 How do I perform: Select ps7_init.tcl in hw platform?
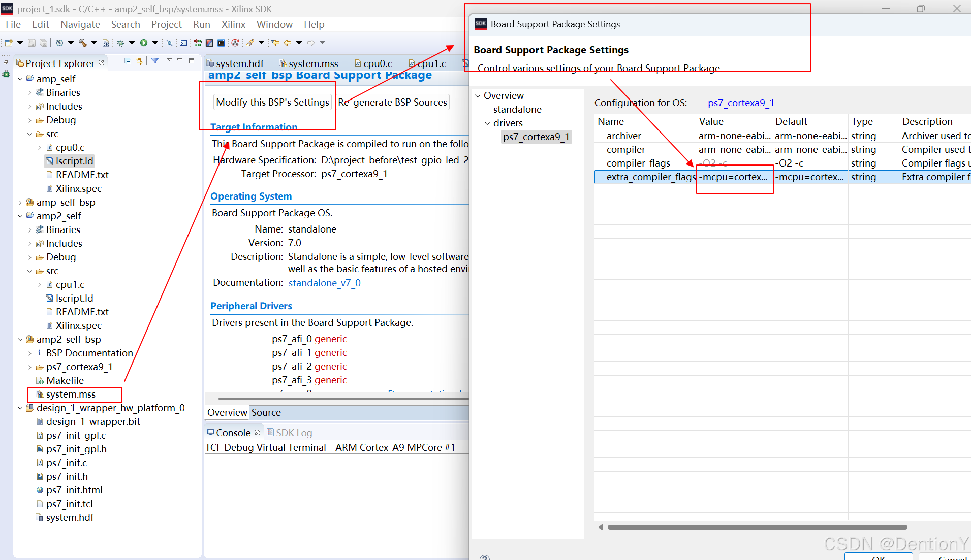point(65,504)
